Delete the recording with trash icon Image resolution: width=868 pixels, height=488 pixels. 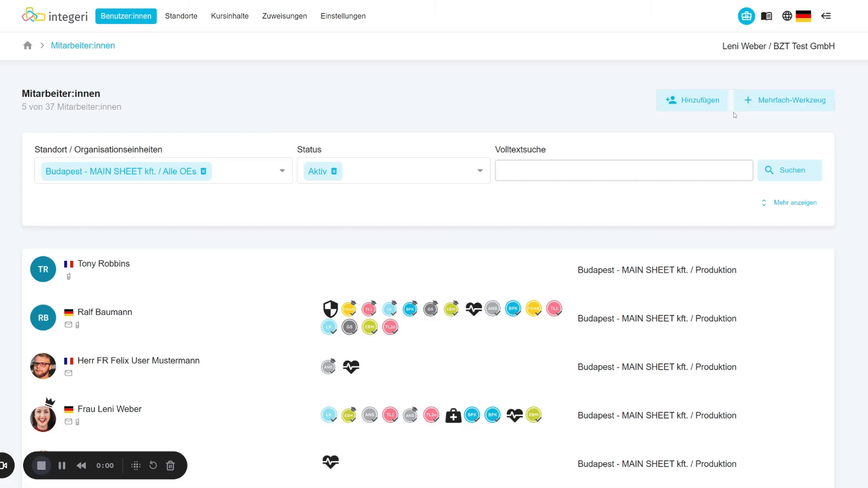[170, 465]
